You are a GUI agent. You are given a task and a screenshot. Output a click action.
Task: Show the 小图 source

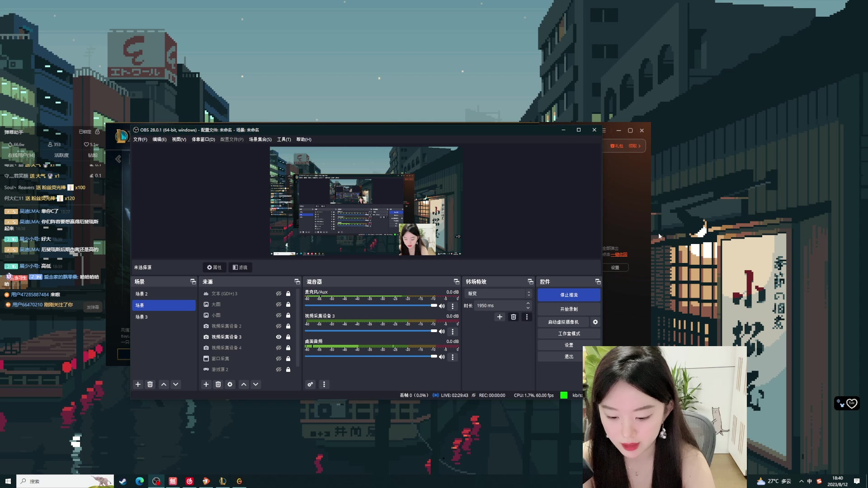point(278,315)
